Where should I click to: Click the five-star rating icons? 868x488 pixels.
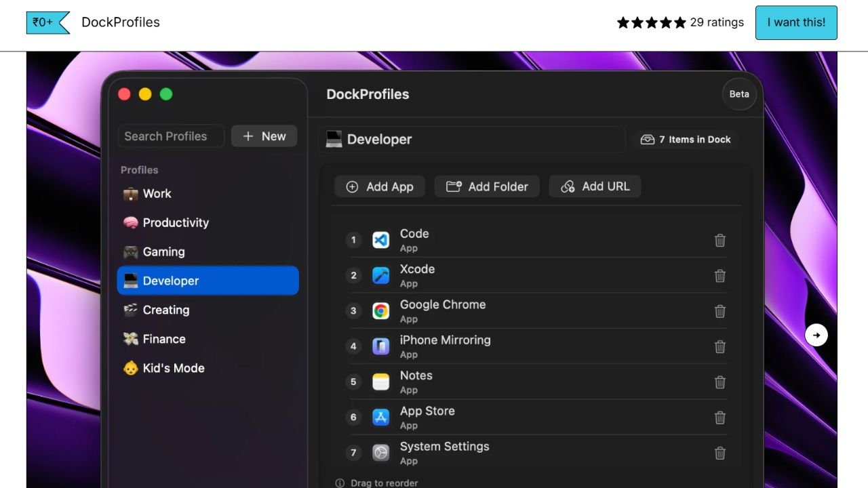point(652,22)
